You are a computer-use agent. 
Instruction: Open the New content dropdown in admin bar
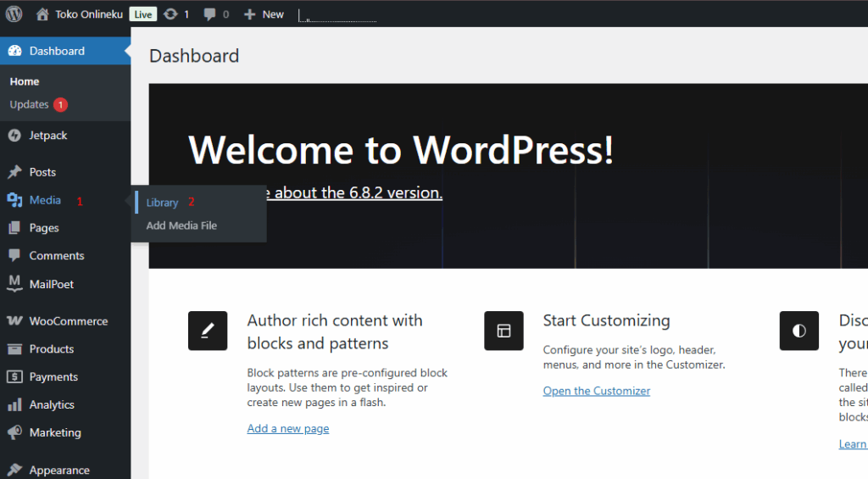tap(264, 14)
